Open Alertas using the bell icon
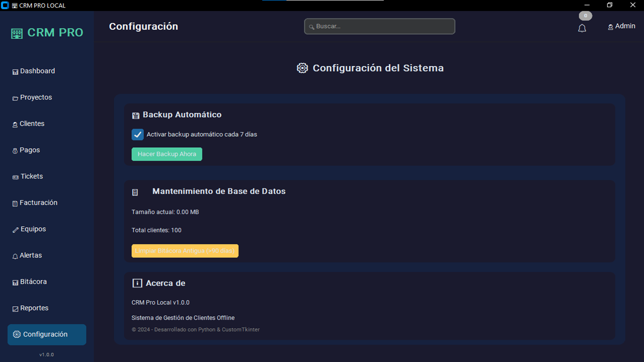Image resolution: width=644 pixels, height=362 pixels. (x=15, y=255)
